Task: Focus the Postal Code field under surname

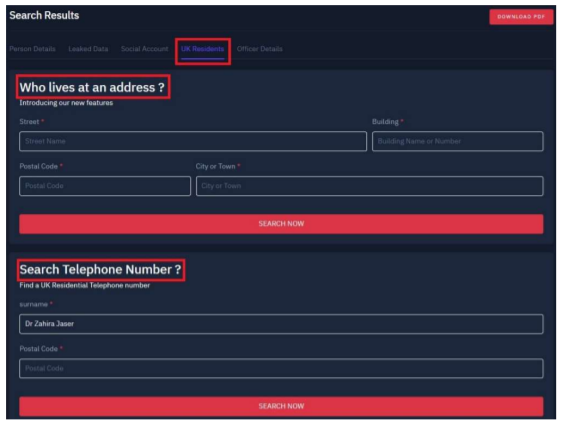Action: (x=281, y=368)
